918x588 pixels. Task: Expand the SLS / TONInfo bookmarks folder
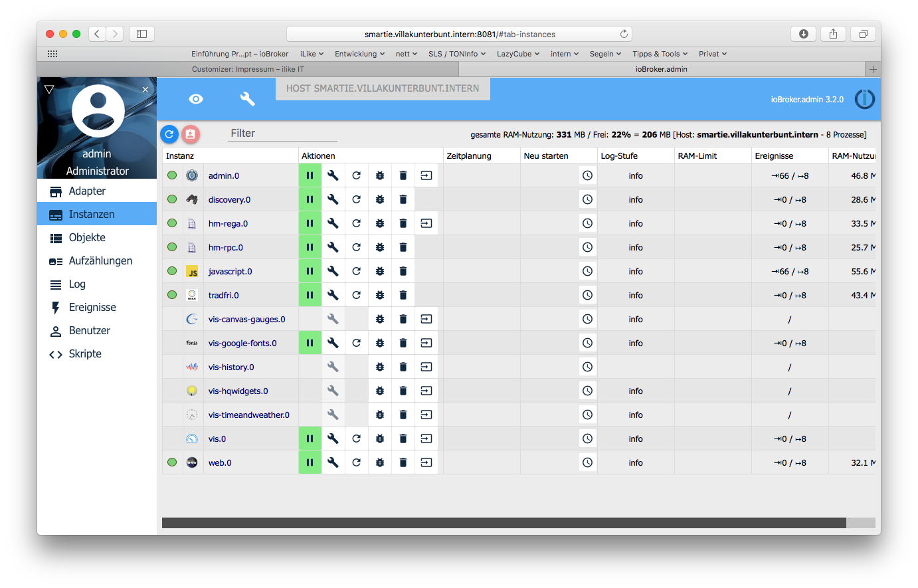(457, 54)
